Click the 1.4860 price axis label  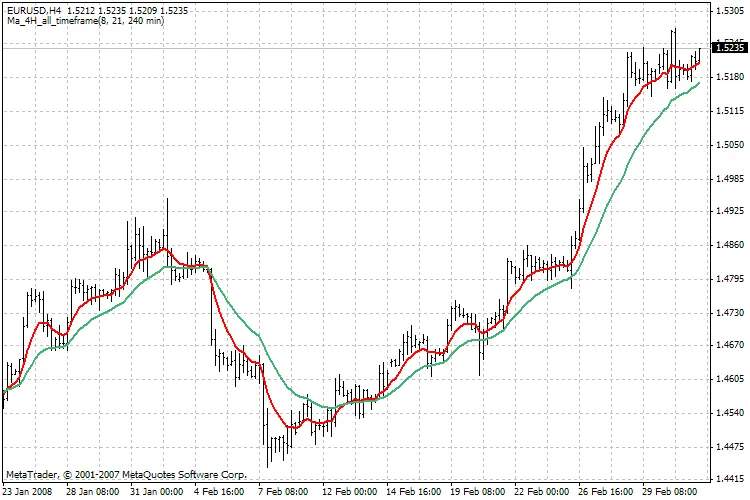730,245
